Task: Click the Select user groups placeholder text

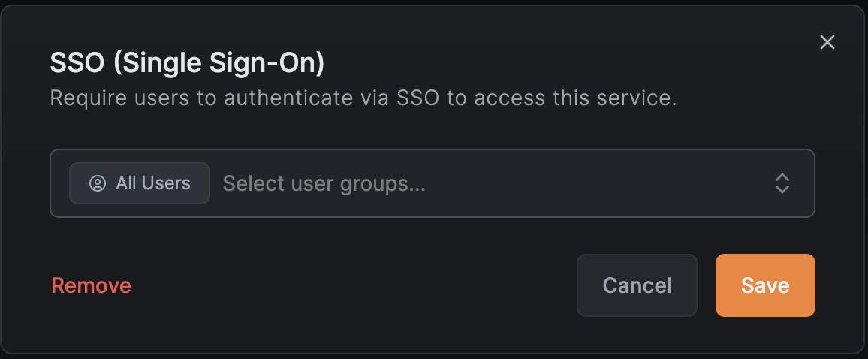Action: 324,183
